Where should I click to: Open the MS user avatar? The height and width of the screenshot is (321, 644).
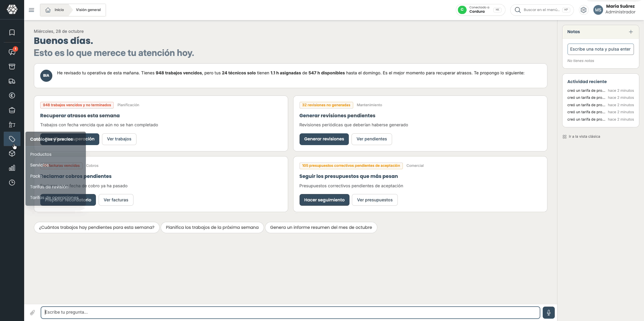click(598, 10)
